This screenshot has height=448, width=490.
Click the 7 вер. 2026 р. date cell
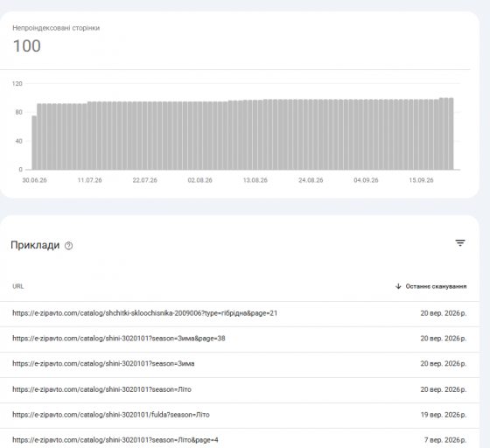(x=445, y=440)
